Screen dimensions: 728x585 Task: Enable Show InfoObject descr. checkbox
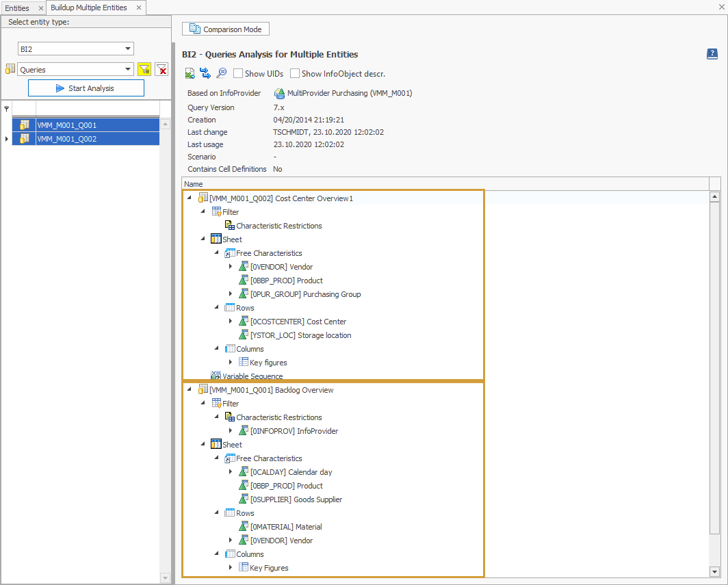[296, 73]
